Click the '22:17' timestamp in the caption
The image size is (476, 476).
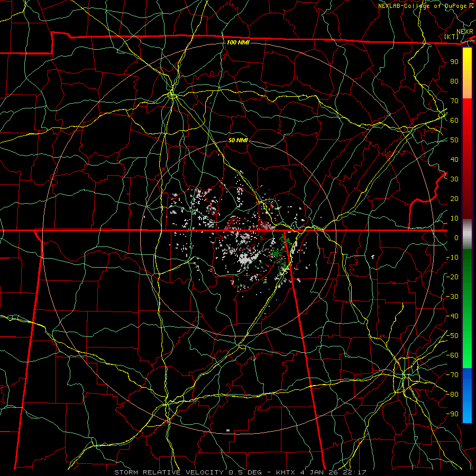click(354, 472)
